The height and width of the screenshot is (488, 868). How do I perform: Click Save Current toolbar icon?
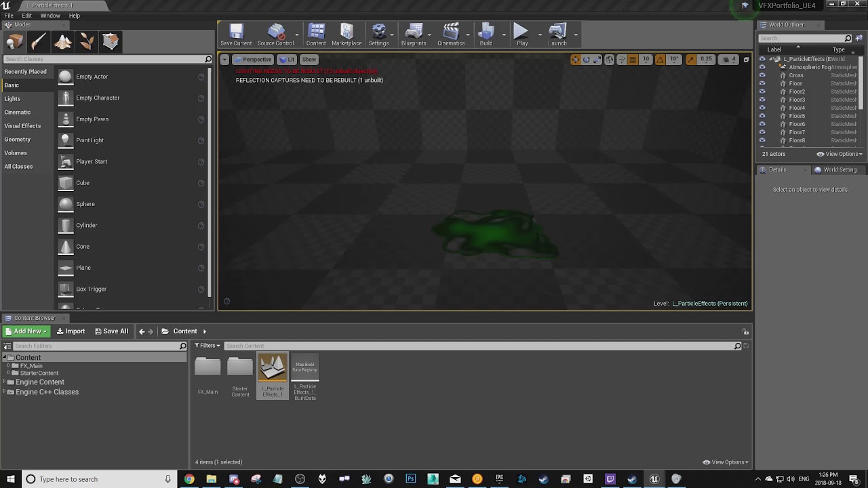pos(236,35)
